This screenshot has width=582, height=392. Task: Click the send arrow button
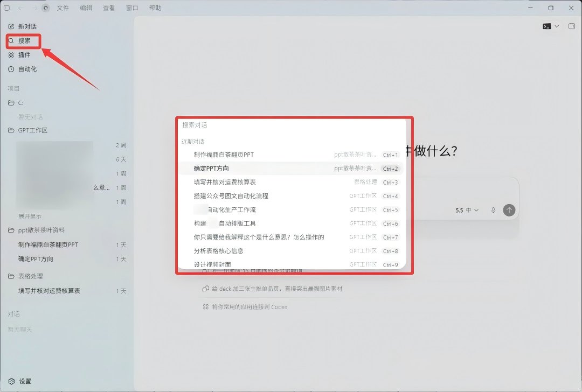(x=509, y=210)
